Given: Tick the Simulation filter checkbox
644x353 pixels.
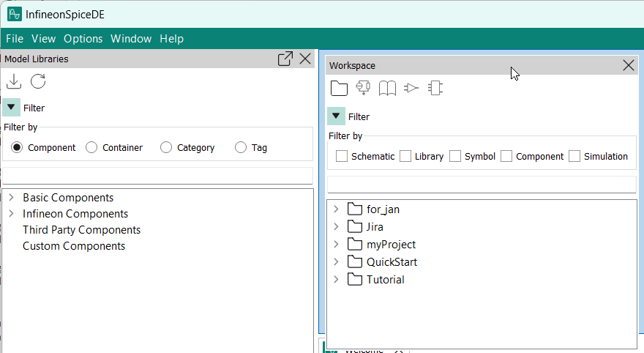Looking at the screenshot, I should [x=574, y=156].
